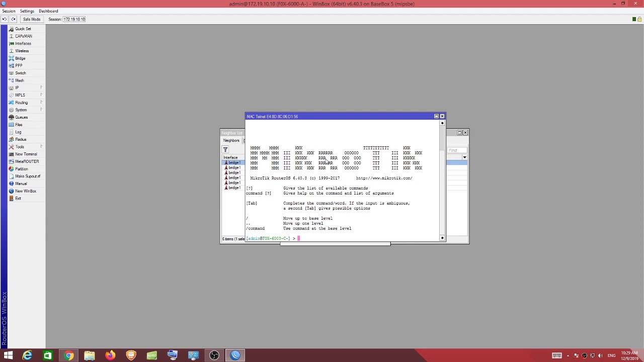Image resolution: width=644 pixels, height=362 pixels.
Task: Maximize the Neighbor List window
Action: coord(459,133)
